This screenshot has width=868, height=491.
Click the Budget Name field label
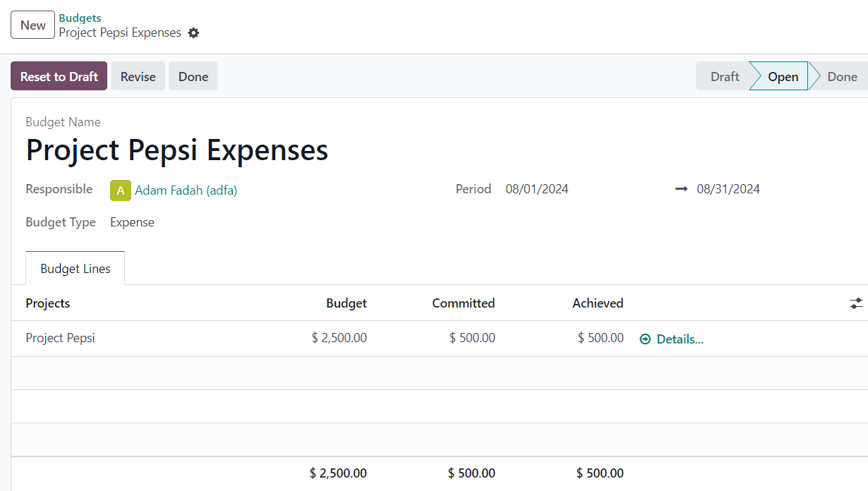(64, 122)
